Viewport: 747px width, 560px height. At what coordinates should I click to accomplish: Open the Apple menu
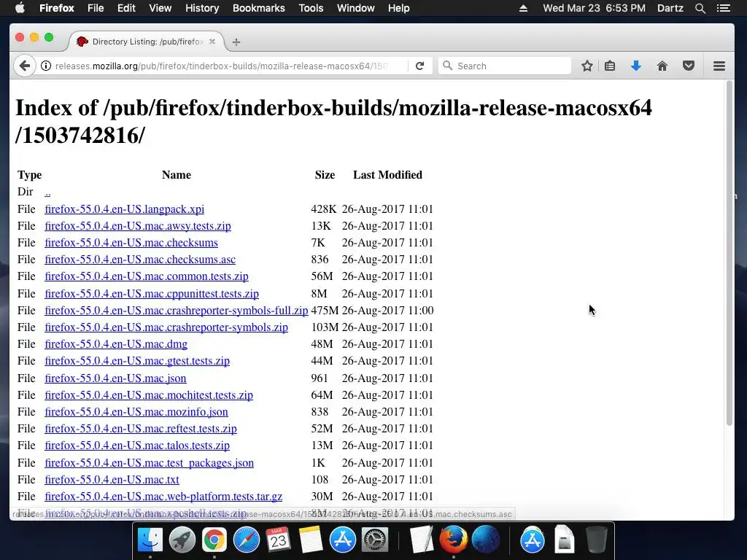click(20, 8)
